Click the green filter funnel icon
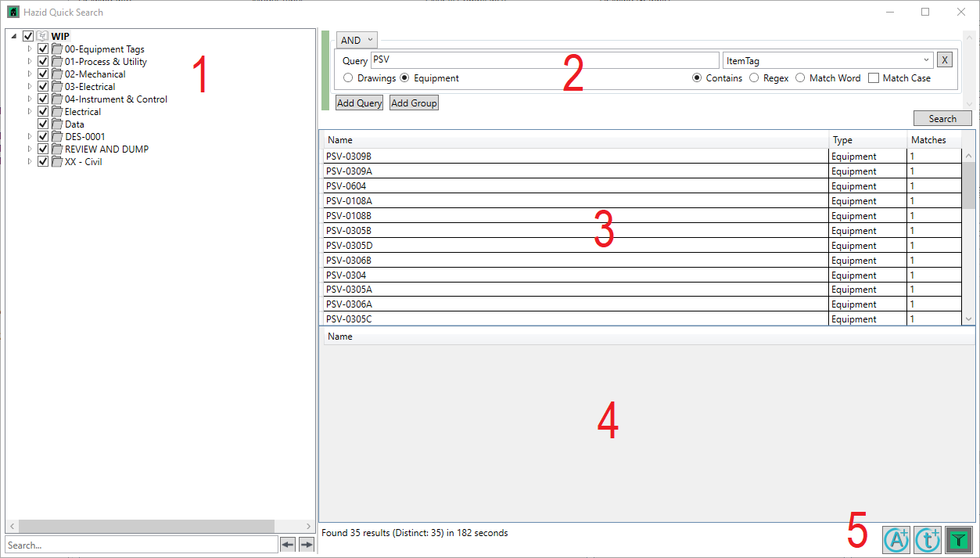Screen dimensions: 980x558 click(958, 539)
